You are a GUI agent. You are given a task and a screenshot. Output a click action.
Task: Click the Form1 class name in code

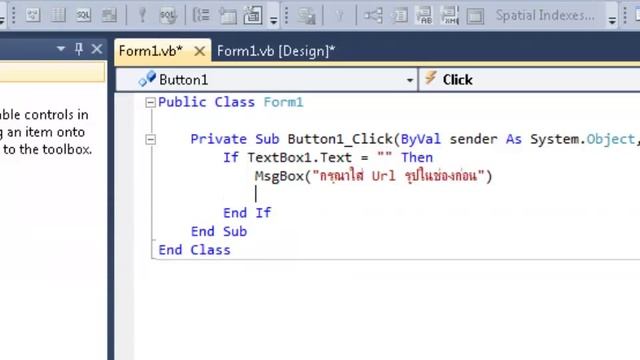tap(283, 102)
